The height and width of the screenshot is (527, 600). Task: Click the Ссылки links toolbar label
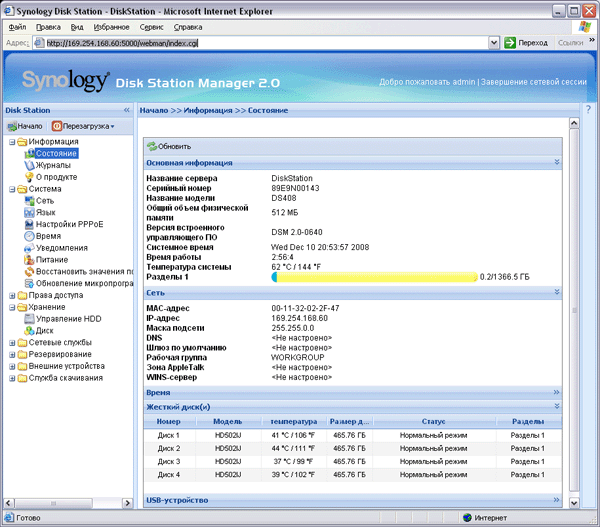pyautogui.click(x=571, y=43)
